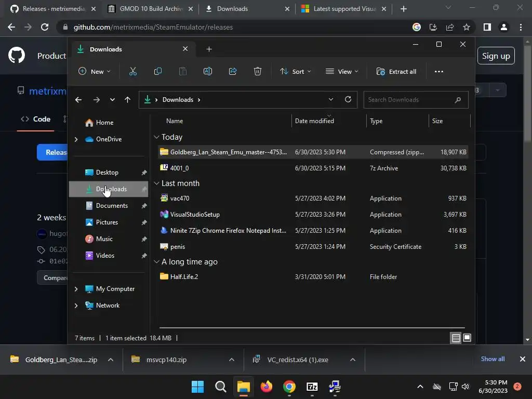532x399 pixels.
Task: Select Videos in navigation pane
Action: 109,256
